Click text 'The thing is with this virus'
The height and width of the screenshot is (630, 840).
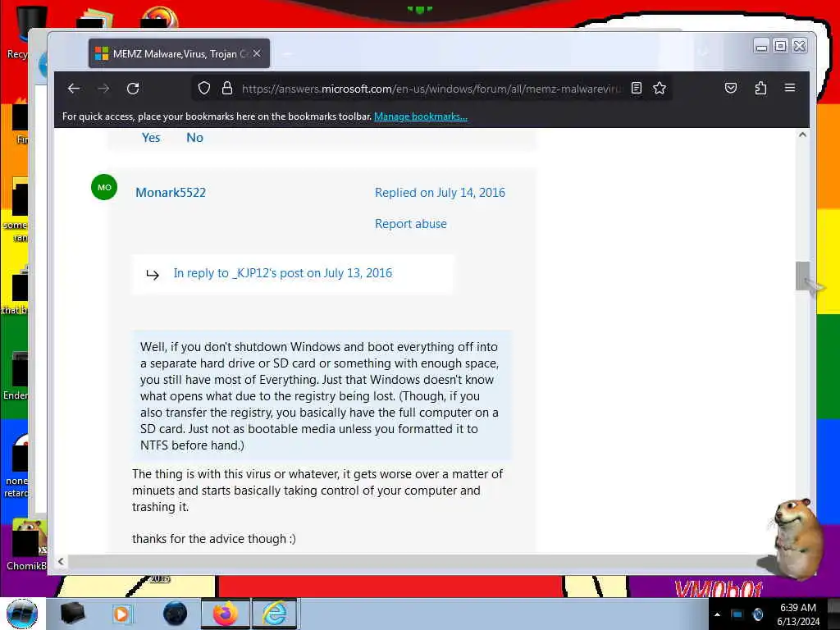(317, 491)
